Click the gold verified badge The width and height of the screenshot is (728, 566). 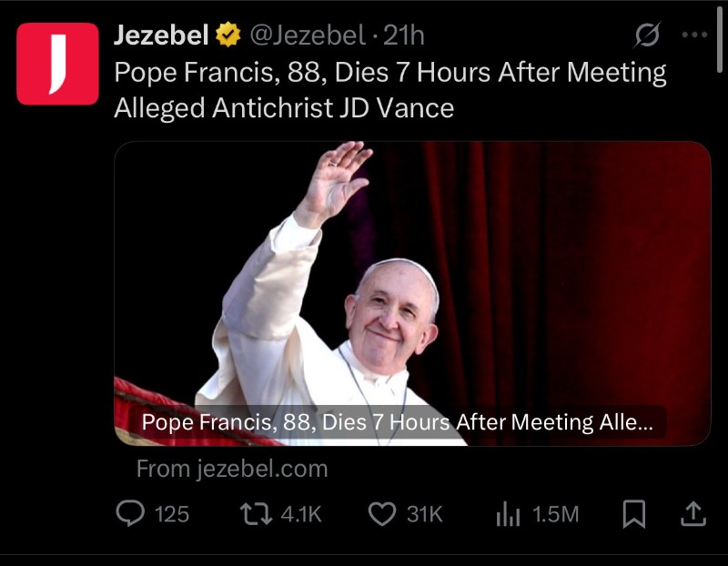click(227, 36)
